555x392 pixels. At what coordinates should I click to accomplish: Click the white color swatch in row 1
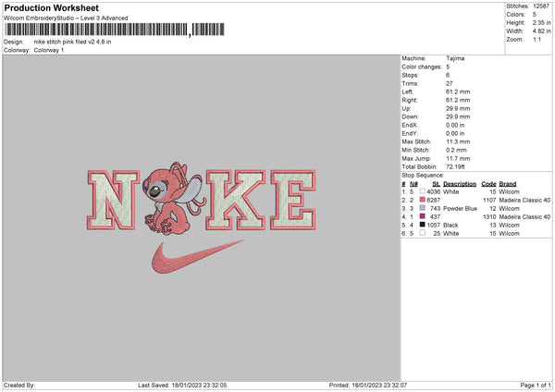(x=423, y=191)
